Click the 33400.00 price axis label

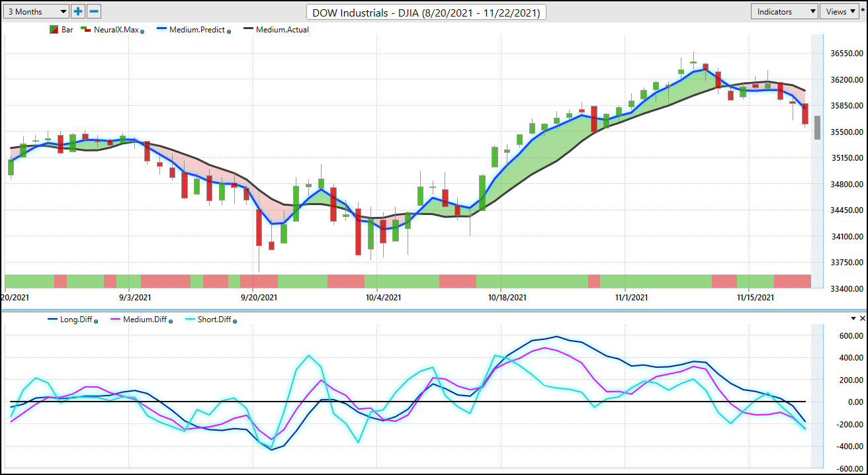tap(846, 288)
